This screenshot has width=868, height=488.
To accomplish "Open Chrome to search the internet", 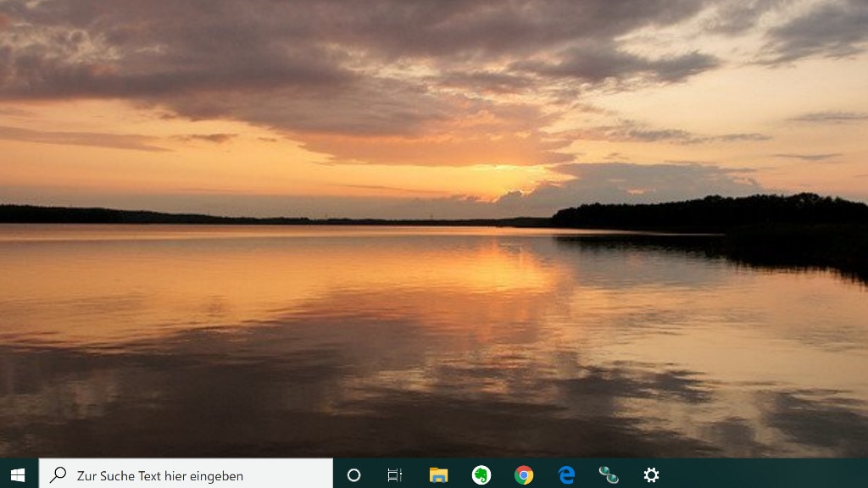I will pos(523,475).
